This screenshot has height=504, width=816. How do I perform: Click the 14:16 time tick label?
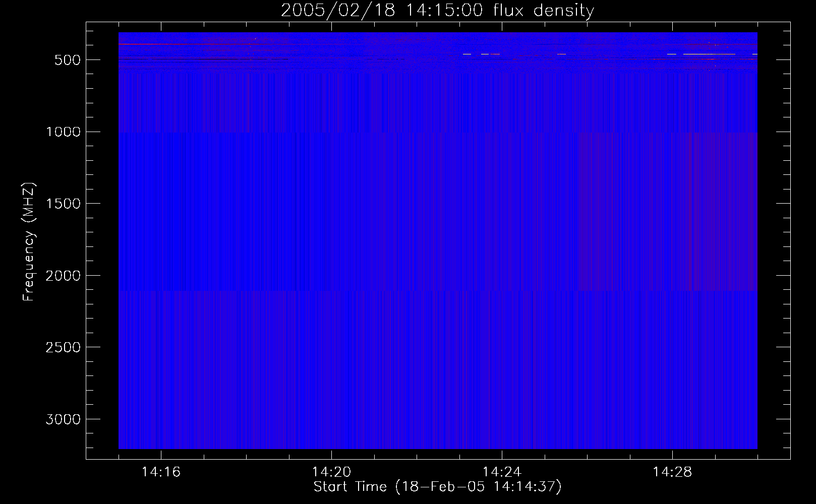161,472
